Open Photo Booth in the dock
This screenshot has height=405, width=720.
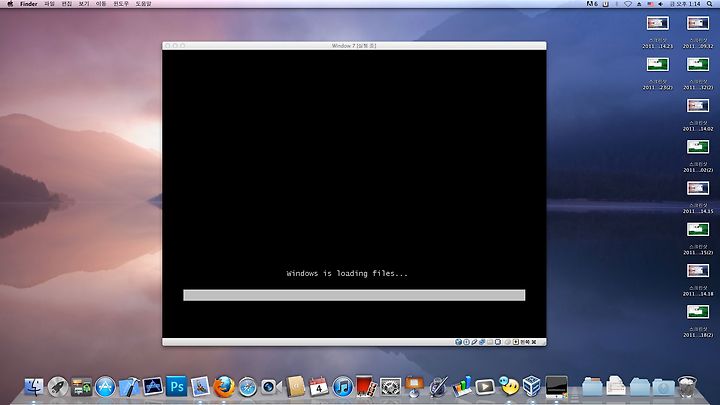[x=366, y=387]
